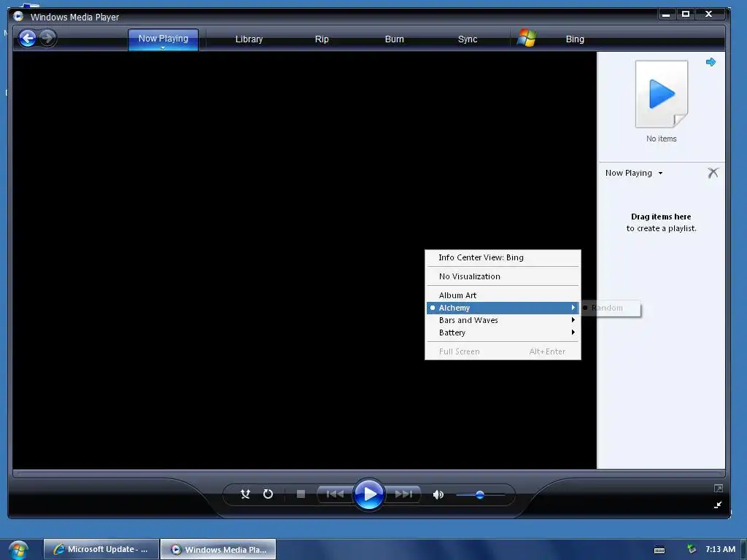Switch to full screen view icon

719,488
